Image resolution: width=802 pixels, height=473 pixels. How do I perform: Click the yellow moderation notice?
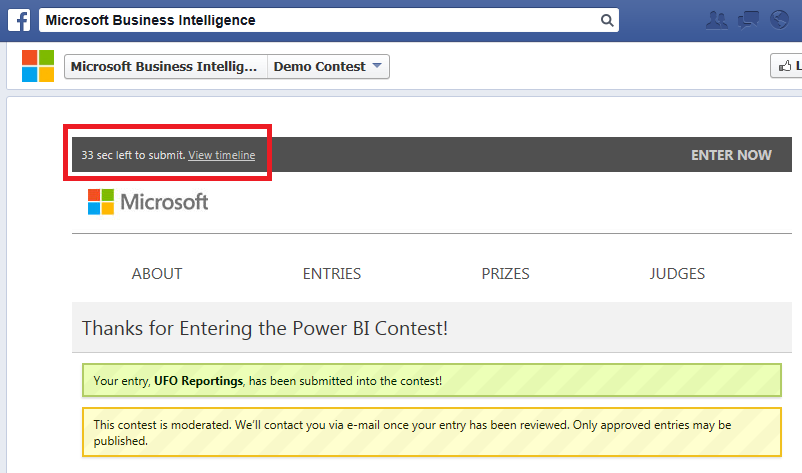pyautogui.click(x=431, y=432)
